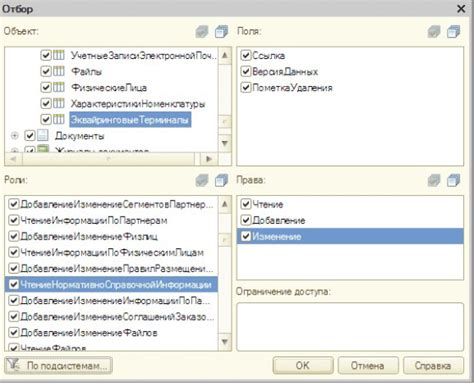Select the Изменение rights row
Screen dimensions: 474x386
[x=350, y=236]
